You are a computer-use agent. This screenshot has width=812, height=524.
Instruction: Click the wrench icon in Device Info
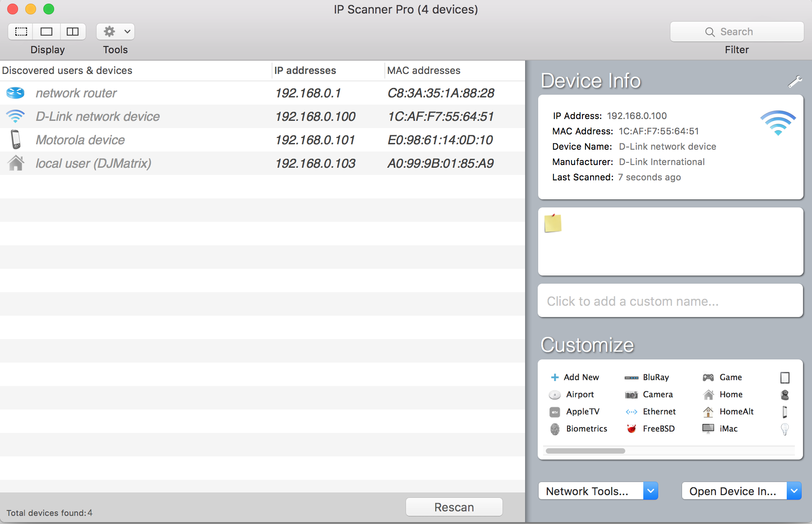pos(795,82)
